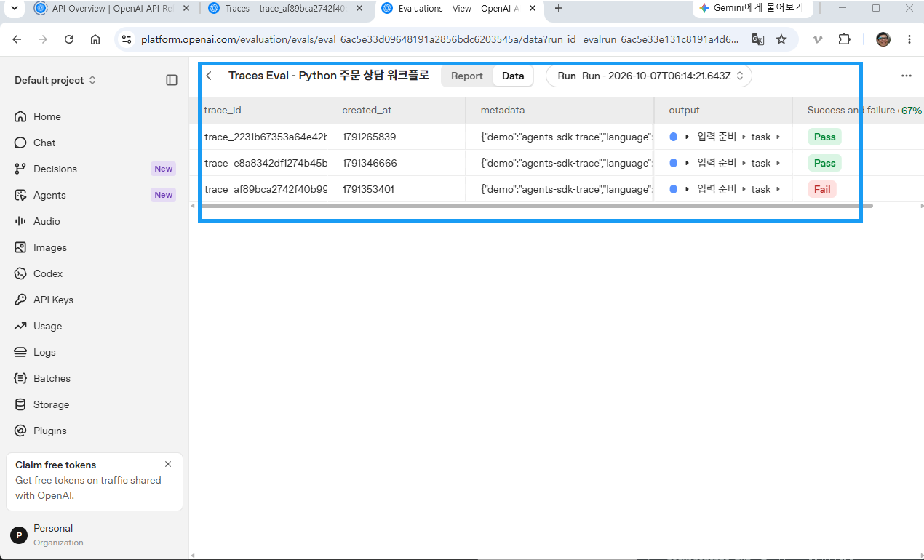924x560 pixels.
Task: Reload the page in the browser
Action: click(69, 39)
